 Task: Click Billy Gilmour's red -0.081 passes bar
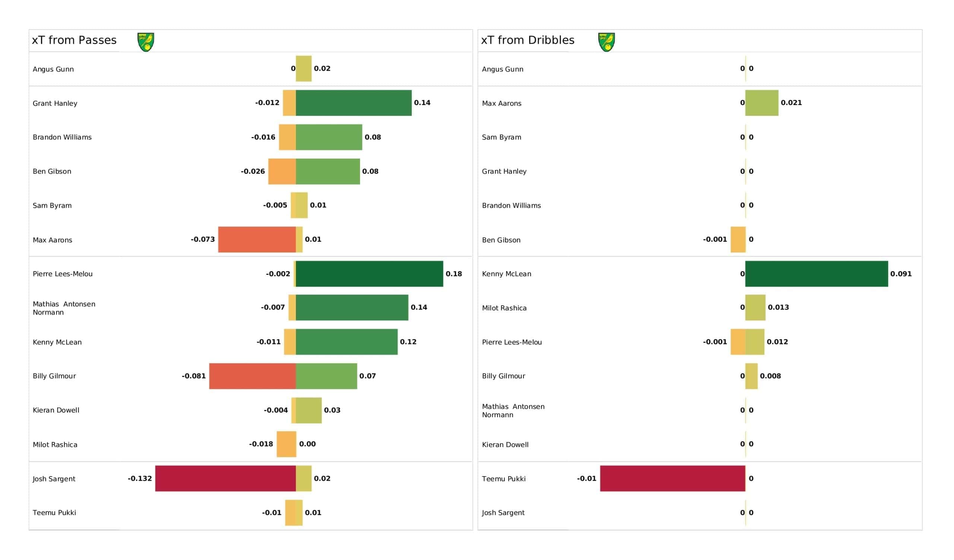pos(252,376)
